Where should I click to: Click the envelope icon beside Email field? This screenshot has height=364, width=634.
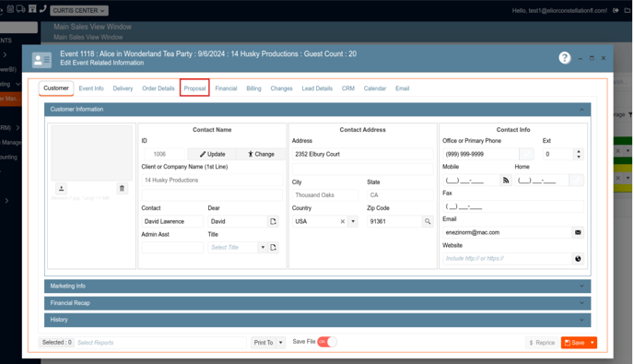578,232
